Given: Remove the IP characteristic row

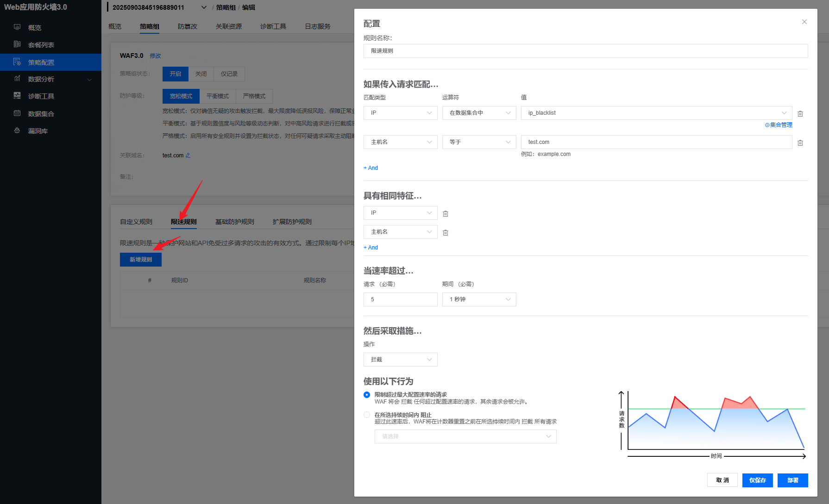Looking at the screenshot, I should tap(445, 213).
